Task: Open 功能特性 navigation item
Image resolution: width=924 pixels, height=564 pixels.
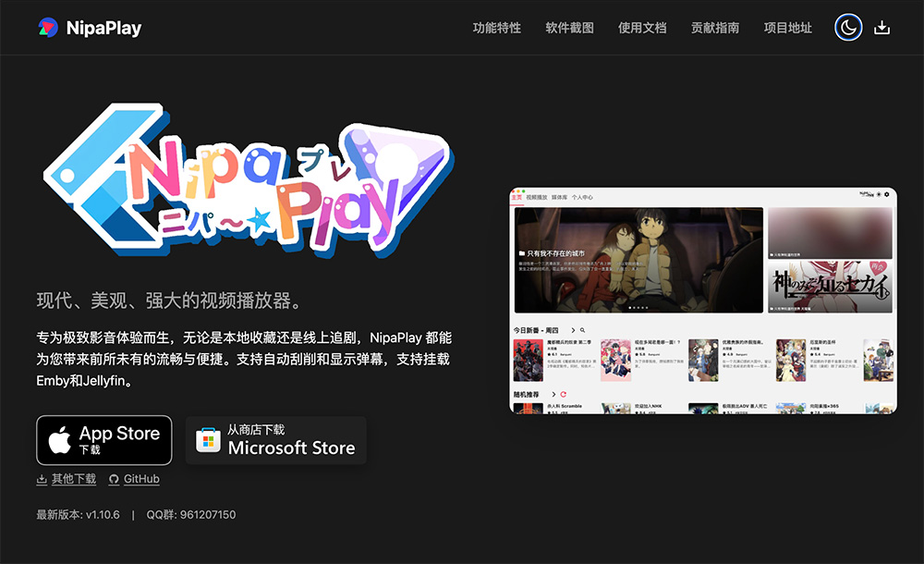Action: point(497,28)
